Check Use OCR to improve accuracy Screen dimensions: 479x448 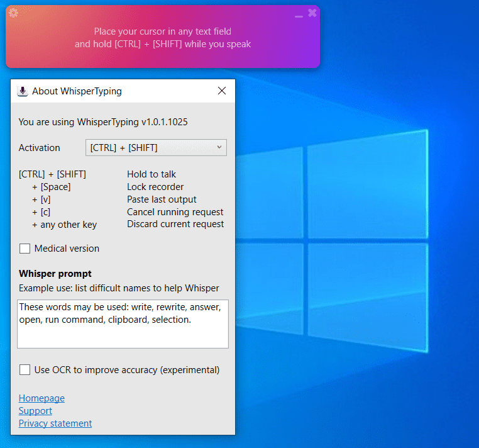click(25, 370)
